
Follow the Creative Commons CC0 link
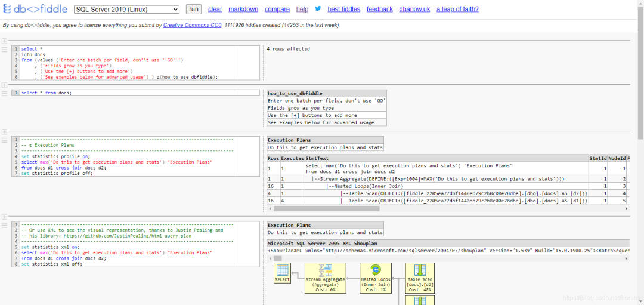[x=192, y=26]
